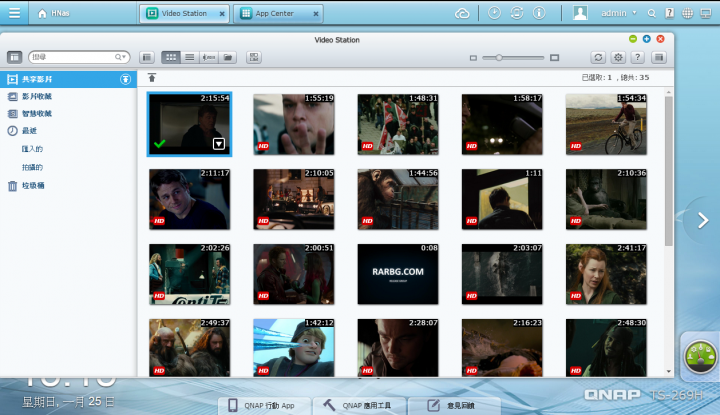Click the upload arrow above the thumbnails
Image resolution: width=720 pixels, height=415 pixels.
click(x=152, y=78)
